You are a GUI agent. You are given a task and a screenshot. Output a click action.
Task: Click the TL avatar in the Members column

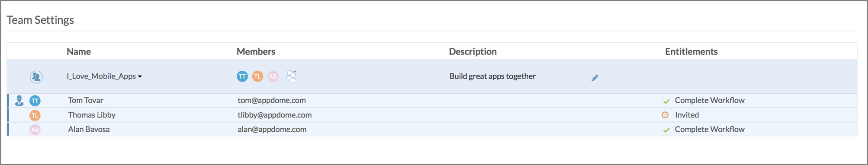[x=257, y=76]
